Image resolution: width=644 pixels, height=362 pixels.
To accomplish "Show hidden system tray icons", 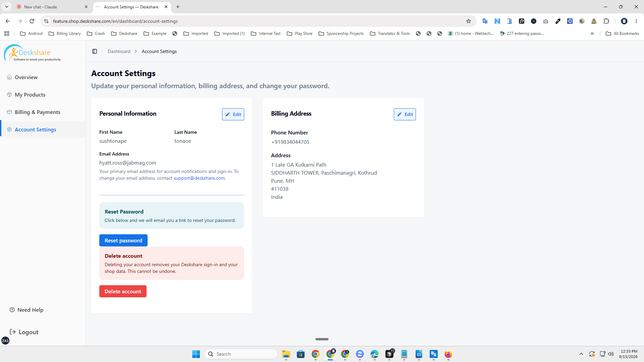I will (581, 354).
